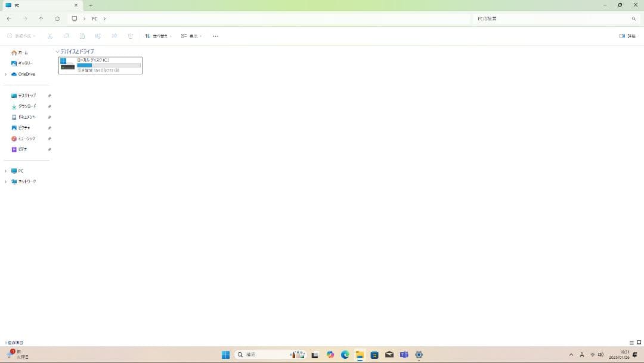The width and height of the screenshot is (644, 363).
Task: Select the Cut icon in the toolbar
Action: click(x=50, y=36)
